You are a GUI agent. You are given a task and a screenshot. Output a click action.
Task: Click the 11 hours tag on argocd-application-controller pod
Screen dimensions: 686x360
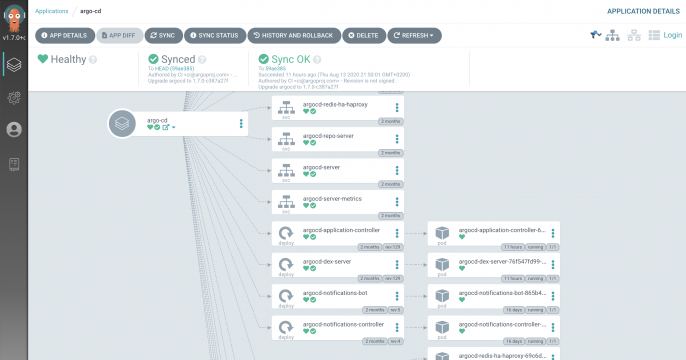[513, 247]
